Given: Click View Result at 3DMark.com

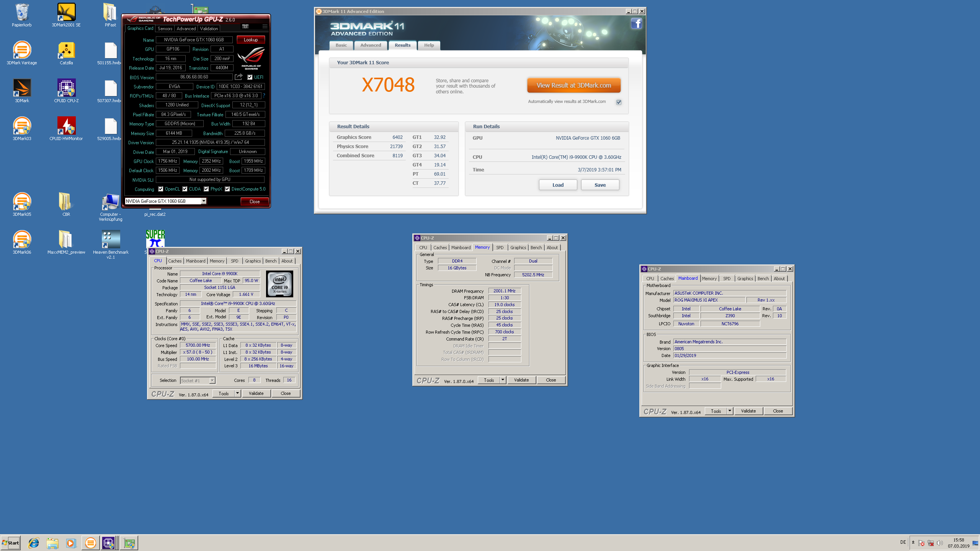Looking at the screenshot, I should coord(573,85).
